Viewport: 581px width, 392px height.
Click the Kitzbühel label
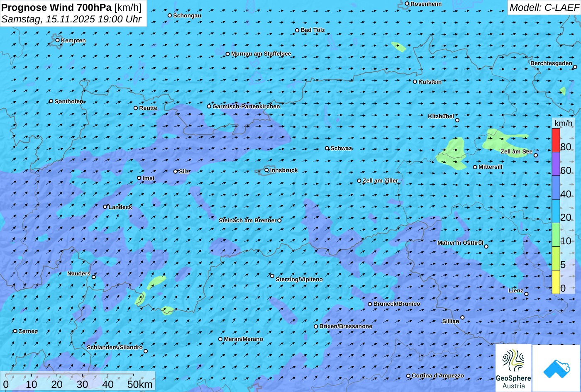point(441,116)
